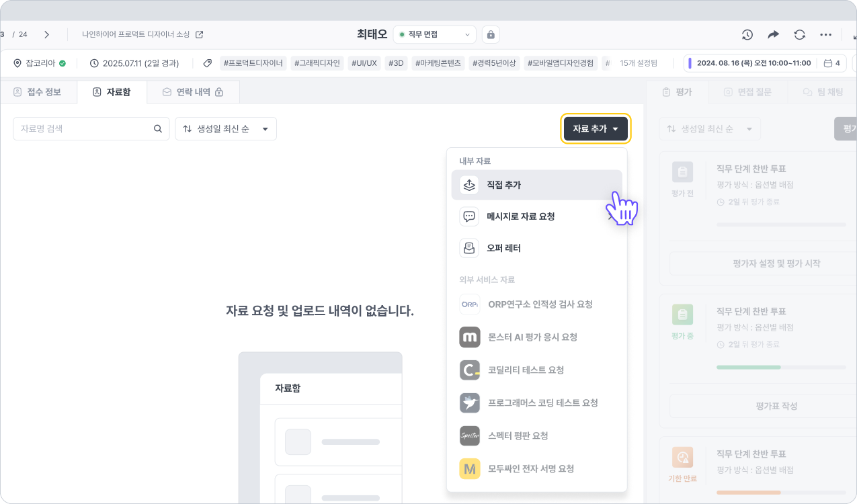
Task: Open the 자료 추가 dropdown button
Action: pos(596,128)
